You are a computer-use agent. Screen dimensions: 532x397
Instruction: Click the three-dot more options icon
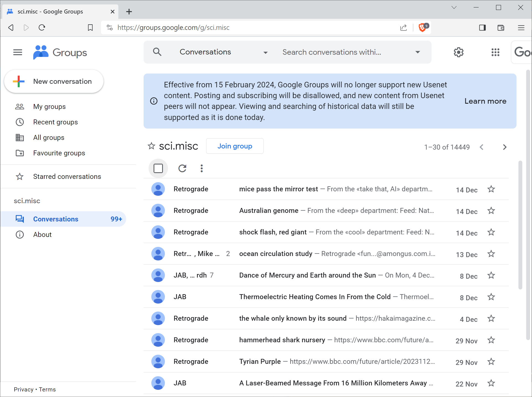pyautogui.click(x=201, y=168)
